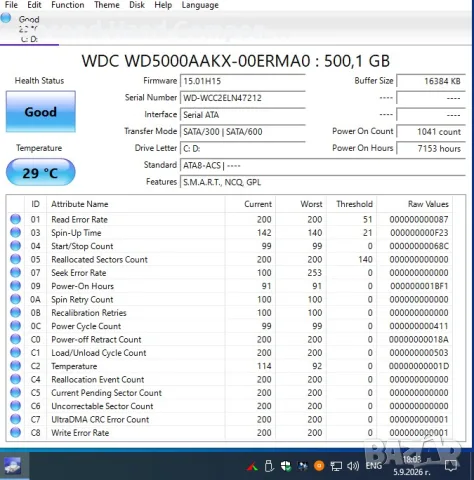Open the Language menu
Image resolution: width=474 pixels, height=480 pixels.
[x=200, y=5]
